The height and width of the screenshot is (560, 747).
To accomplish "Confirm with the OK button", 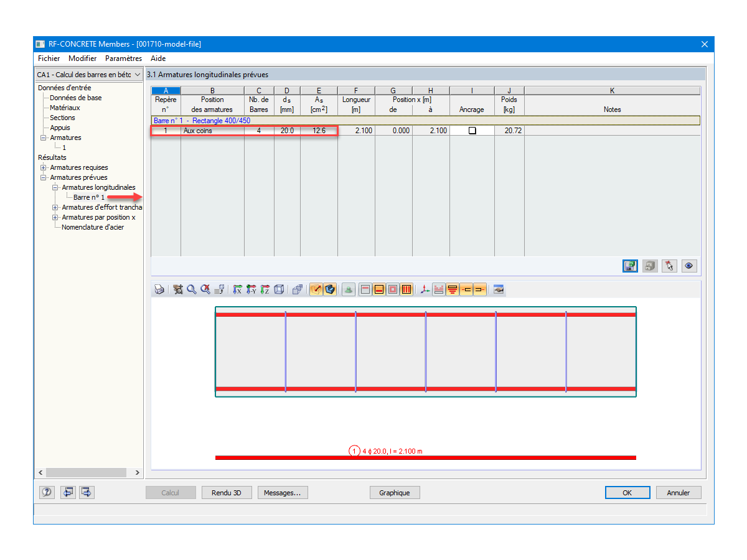I will (x=627, y=492).
